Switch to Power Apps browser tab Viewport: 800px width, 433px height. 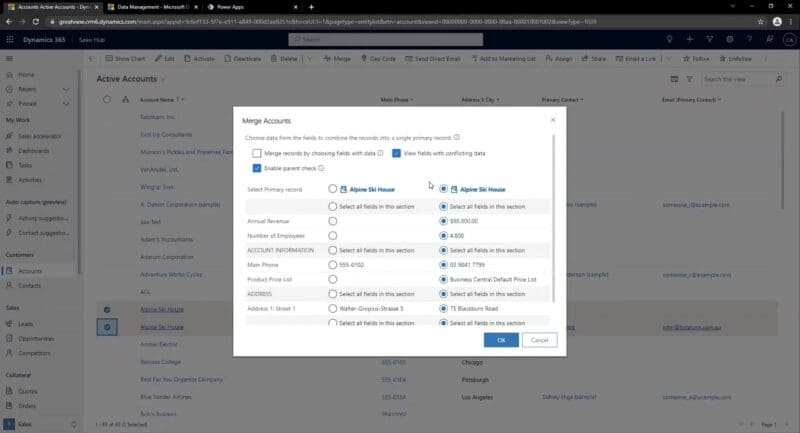253,7
